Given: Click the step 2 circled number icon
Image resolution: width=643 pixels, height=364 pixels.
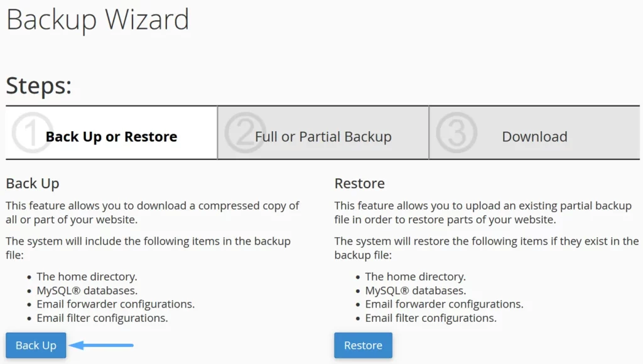Looking at the screenshot, I should click(244, 132).
